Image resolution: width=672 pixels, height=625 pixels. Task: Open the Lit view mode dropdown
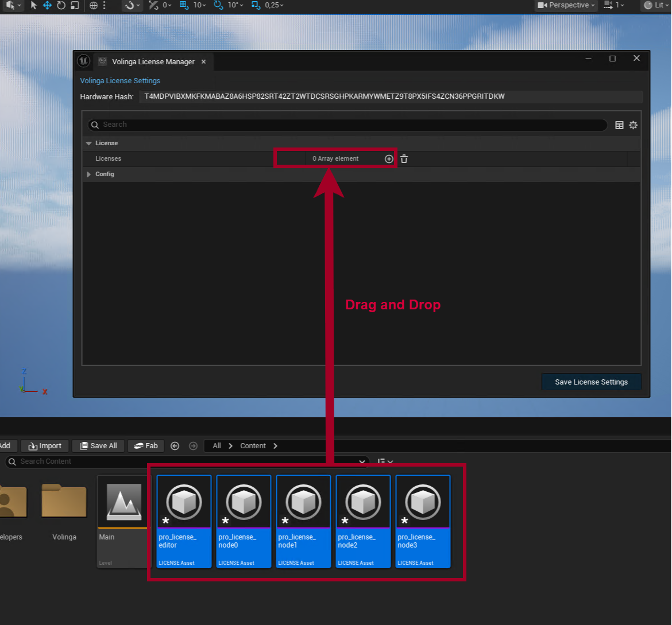656,5
